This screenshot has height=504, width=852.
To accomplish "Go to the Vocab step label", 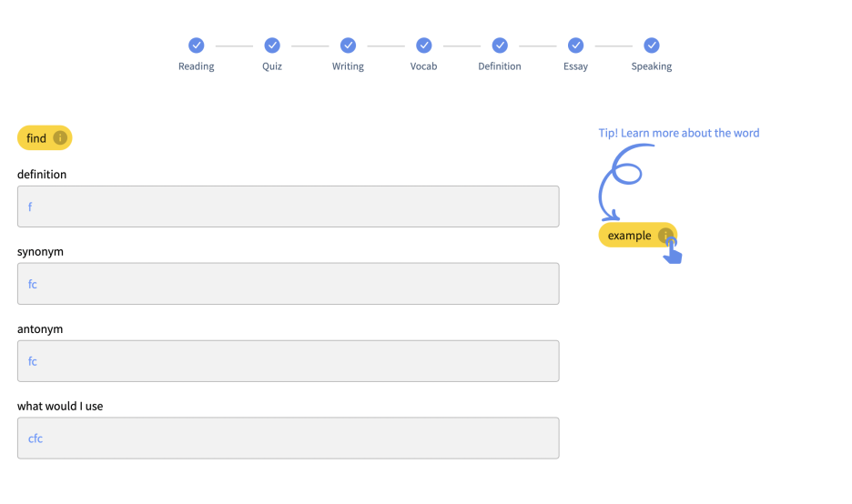I will pyautogui.click(x=424, y=66).
